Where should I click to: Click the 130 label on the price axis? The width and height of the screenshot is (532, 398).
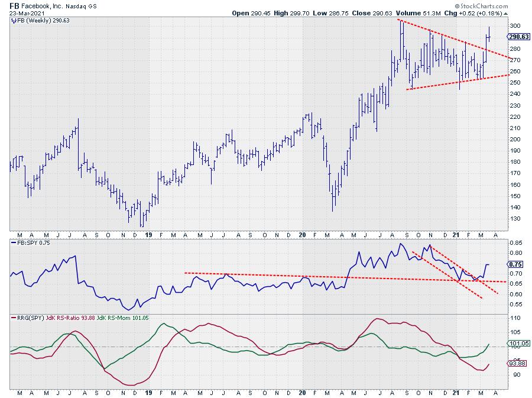click(515, 219)
